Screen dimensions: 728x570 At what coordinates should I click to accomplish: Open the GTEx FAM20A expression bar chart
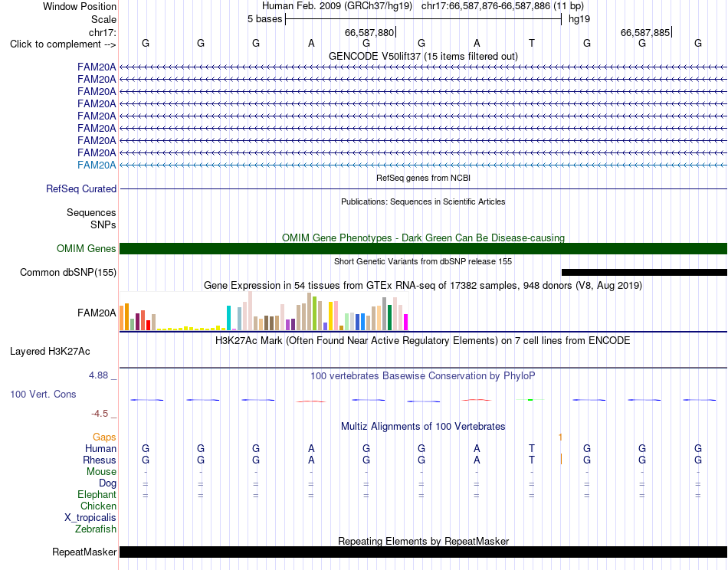(x=264, y=311)
